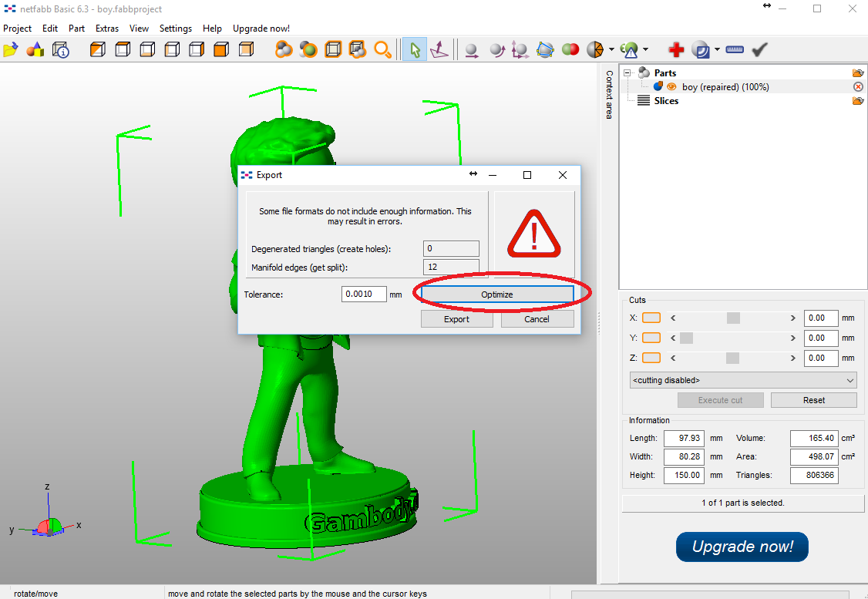Image resolution: width=868 pixels, height=599 pixels.
Task: Click the add primitive shapes icon
Action: pos(35,50)
